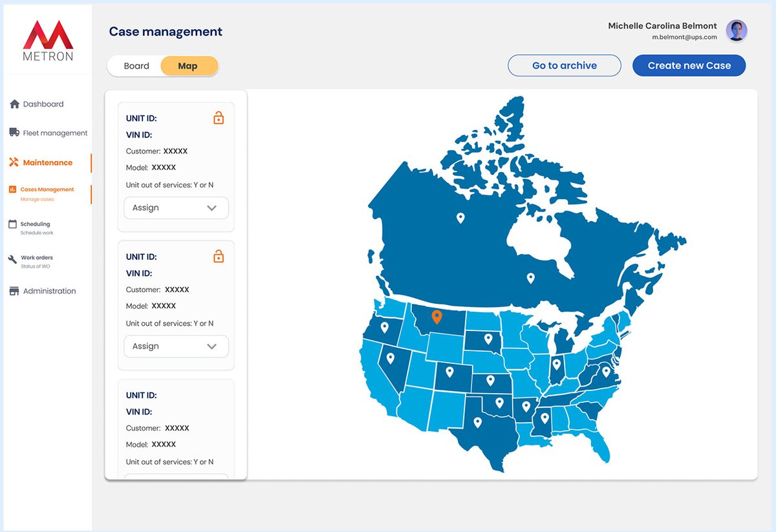Go to Work orders submenu
Image resolution: width=776 pixels, height=532 pixels.
[x=37, y=262]
